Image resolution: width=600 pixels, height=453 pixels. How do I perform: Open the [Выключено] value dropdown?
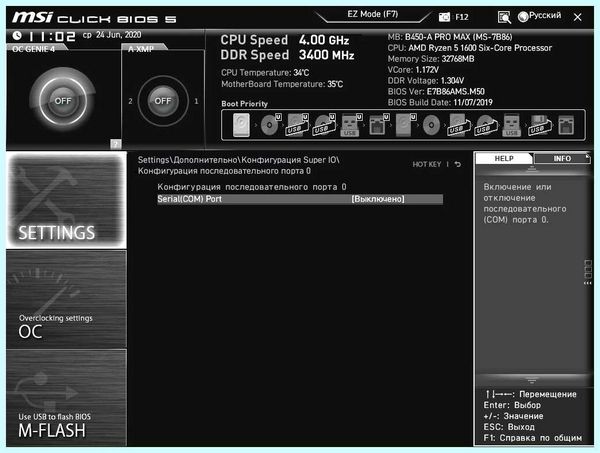378,199
